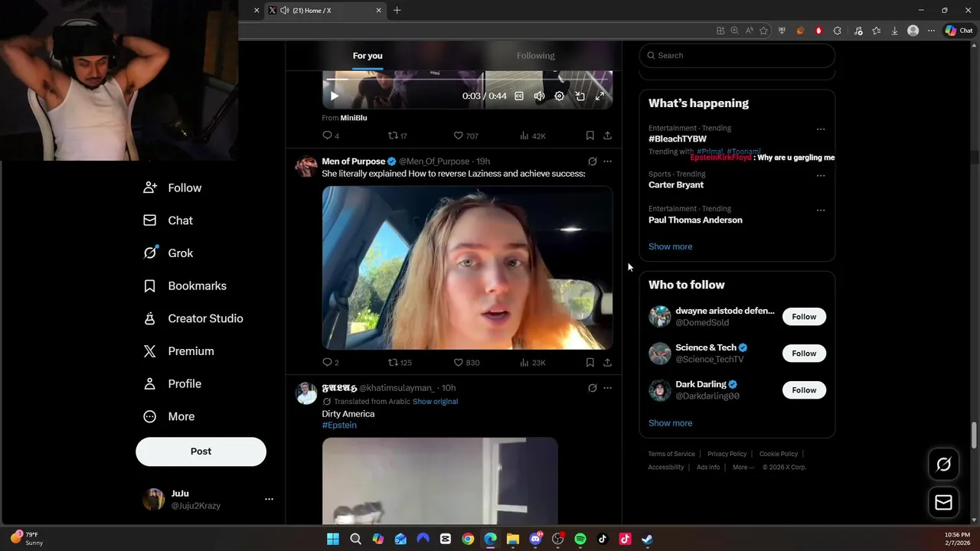Viewport: 980px width, 551px height.
Task: Open Grok from the sidebar
Action: pyautogui.click(x=168, y=253)
